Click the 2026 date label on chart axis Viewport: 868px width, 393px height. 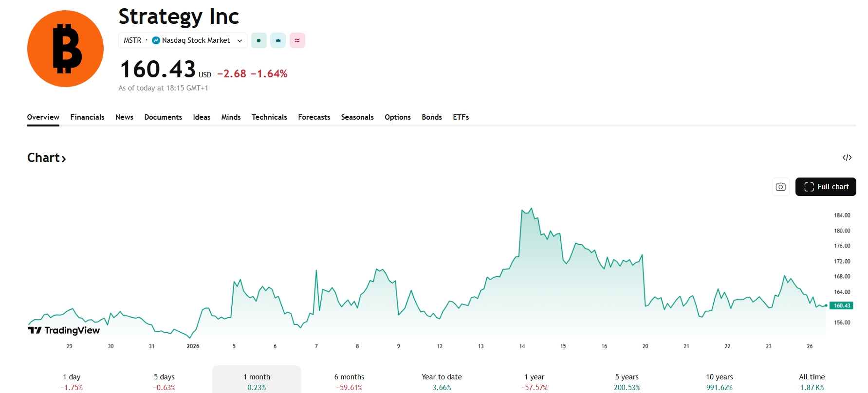coord(193,346)
